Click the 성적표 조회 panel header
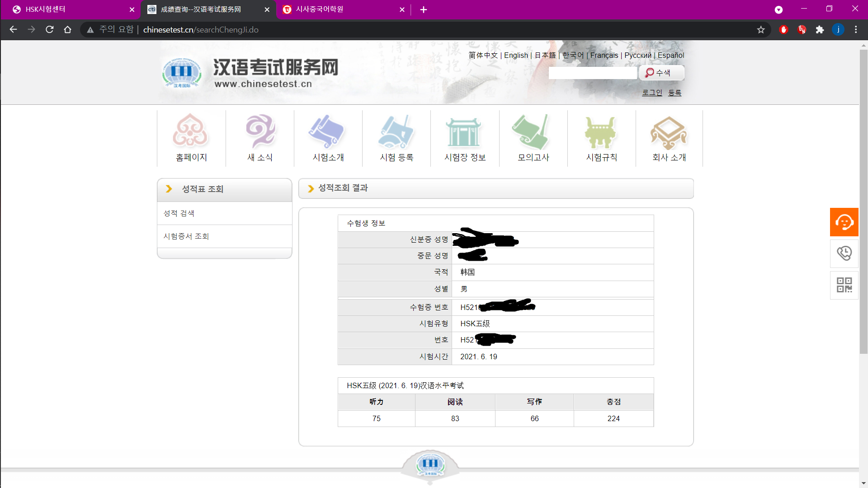The image size is (868, 488). pos(224,189)
